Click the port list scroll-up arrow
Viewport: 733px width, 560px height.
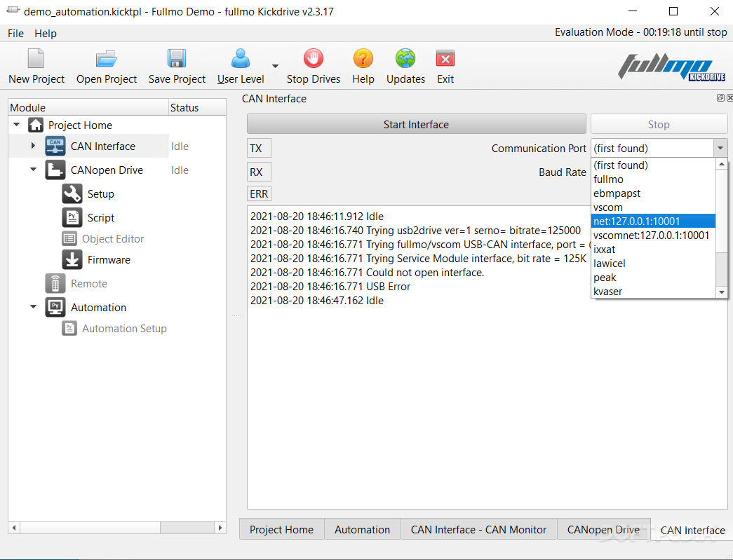pyautogui.click(x=722, y=164)
